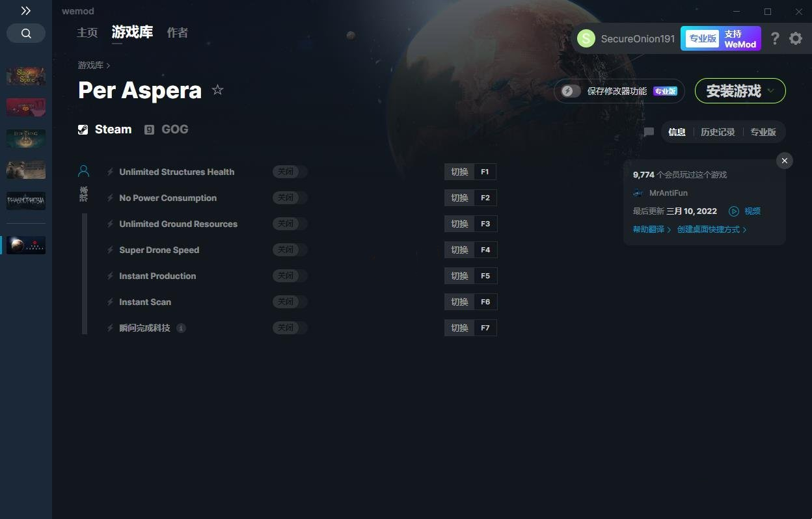Select the player category icon
Screen dimensions: 812x519
pos(83,171)
